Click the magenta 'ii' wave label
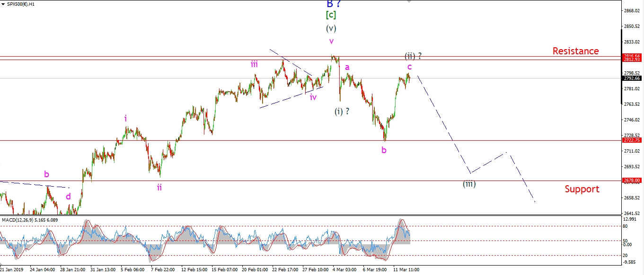The height and width of the screenshot is (275, 644). pos(159,187)
